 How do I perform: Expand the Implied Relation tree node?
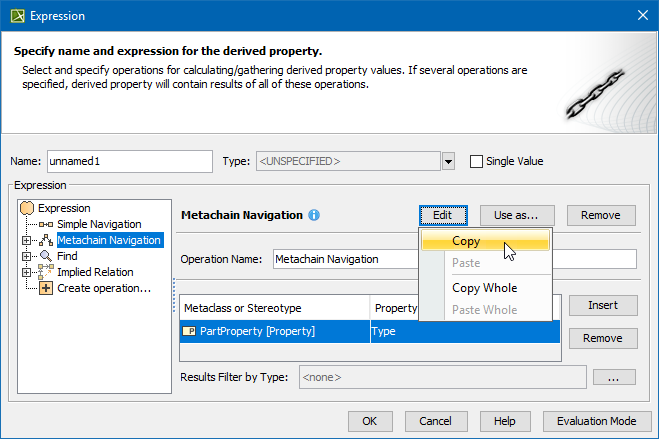click(27, 272)
